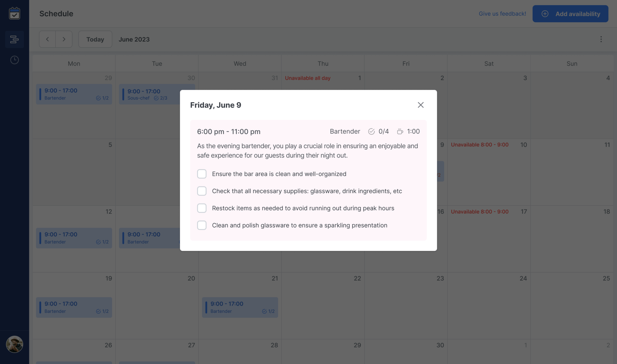Click the checkmark completion icon beside 0/4
This screenshot has height=364, width=617.
(371, 131)
